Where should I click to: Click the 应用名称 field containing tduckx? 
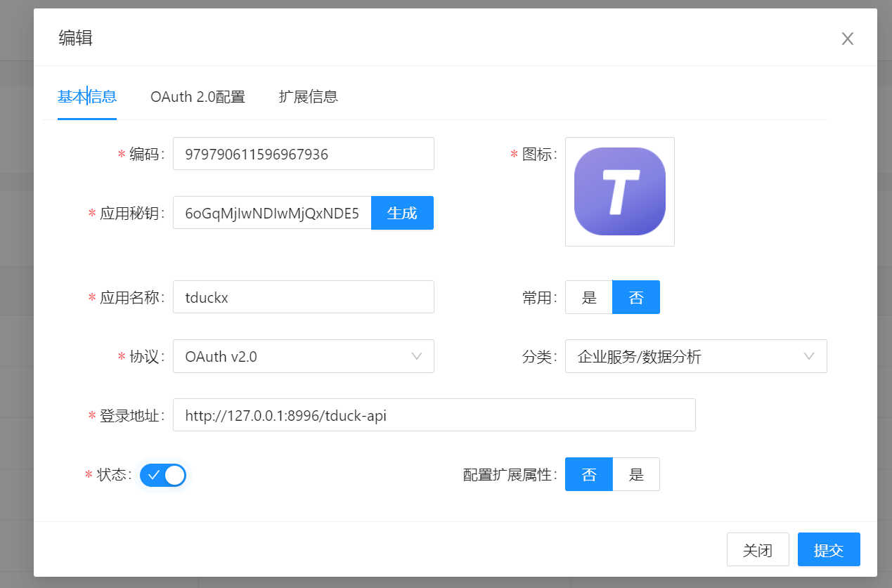304,297
